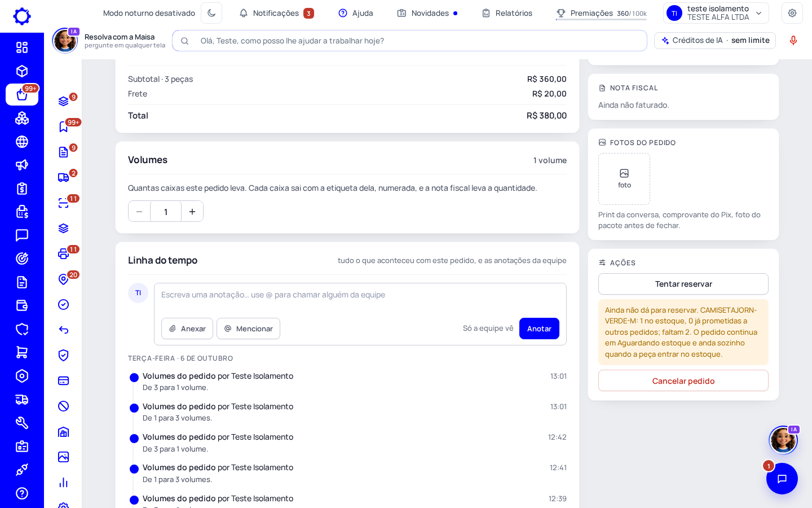The width and height of the screenshot is (812, 508).
Task: Open Novidades in the top bar
Action: tap(427, 13)
